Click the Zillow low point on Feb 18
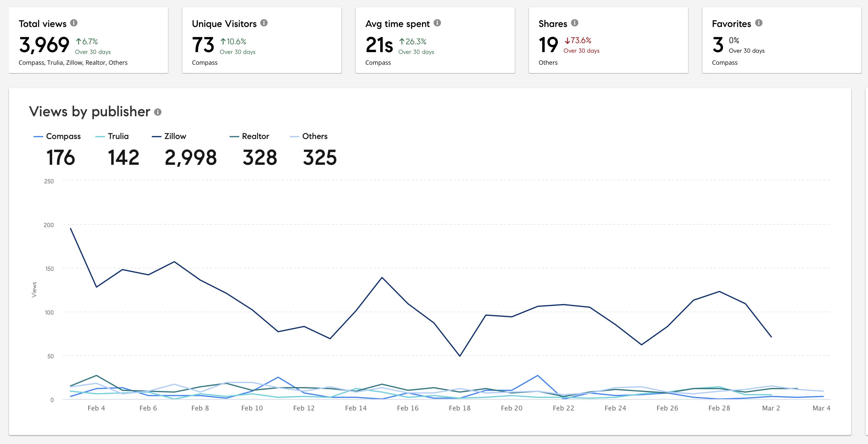The height and width of the screenshot is (444, 868). pos(459,356)
